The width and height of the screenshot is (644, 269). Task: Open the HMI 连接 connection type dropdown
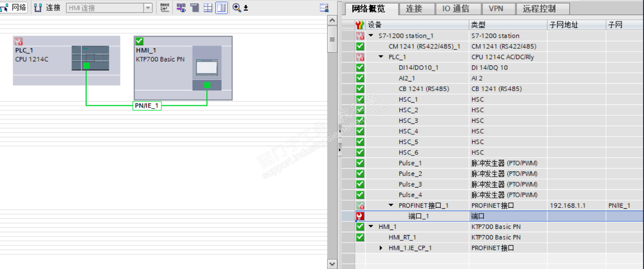click(148, 8)
